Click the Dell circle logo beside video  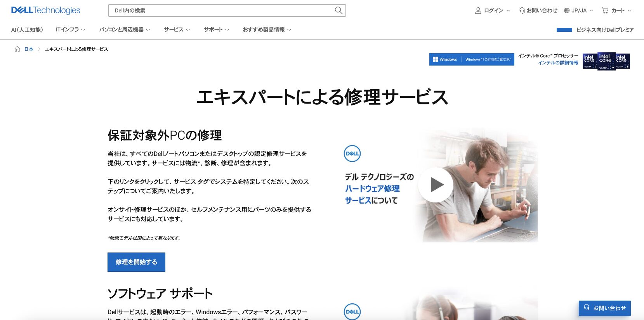352,154
